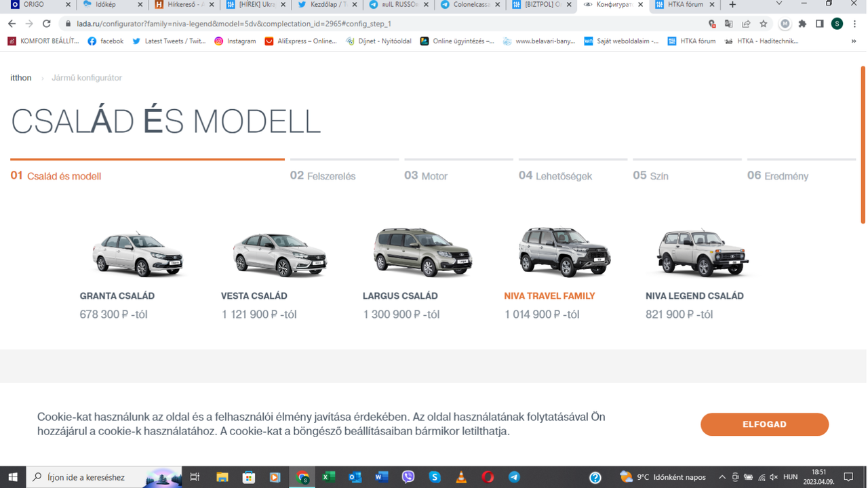Open the browser extensions puzzle icon

(x=803, y=24)
